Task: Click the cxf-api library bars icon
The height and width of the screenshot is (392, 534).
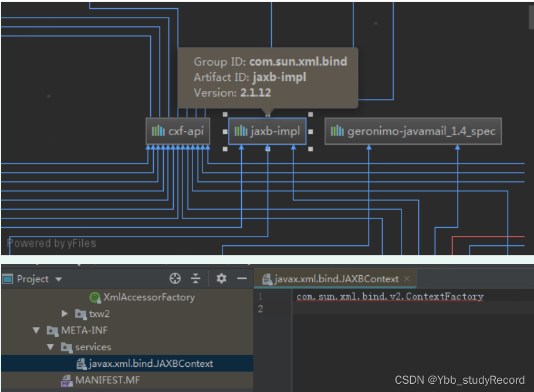Action: pyautogui.click(x=158, y=131)
